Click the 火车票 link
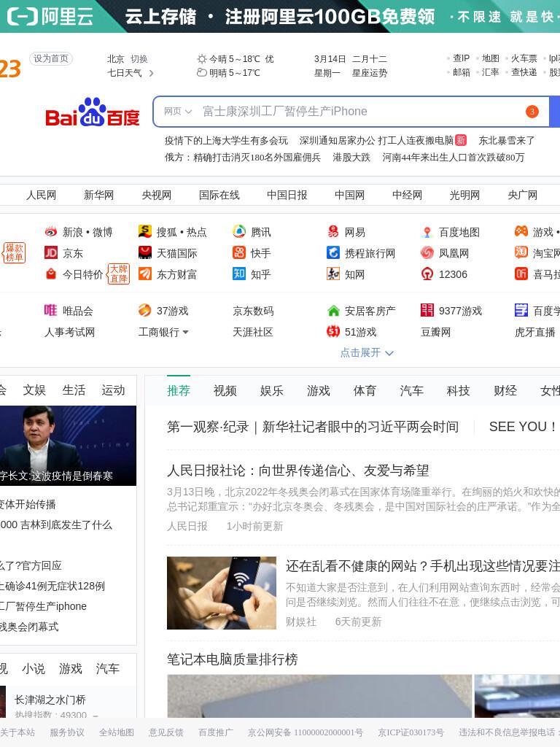This screenshot has height=747, width=560. [x=524, y=58]
